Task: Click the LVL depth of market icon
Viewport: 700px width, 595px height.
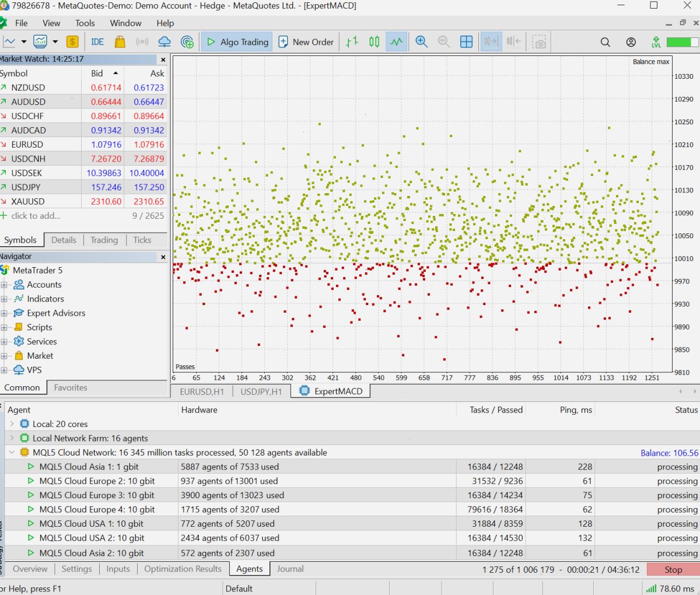Action: [656, 42]
